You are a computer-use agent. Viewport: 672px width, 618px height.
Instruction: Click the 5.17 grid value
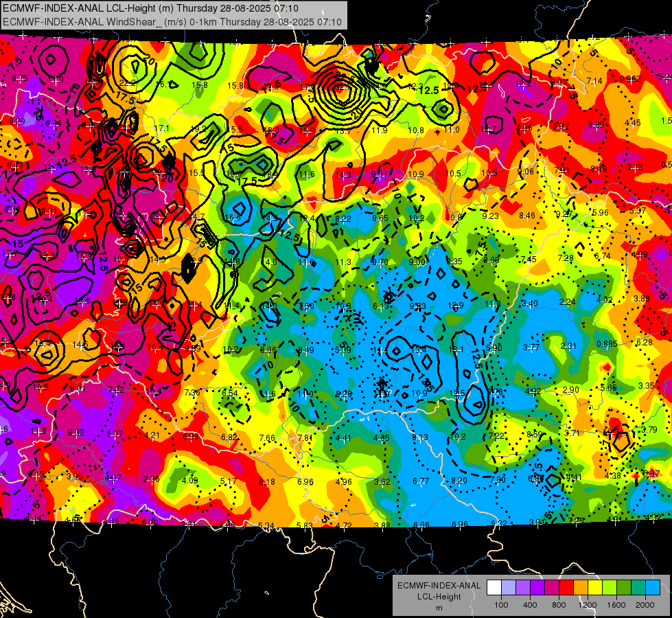(x=229, y=481)
